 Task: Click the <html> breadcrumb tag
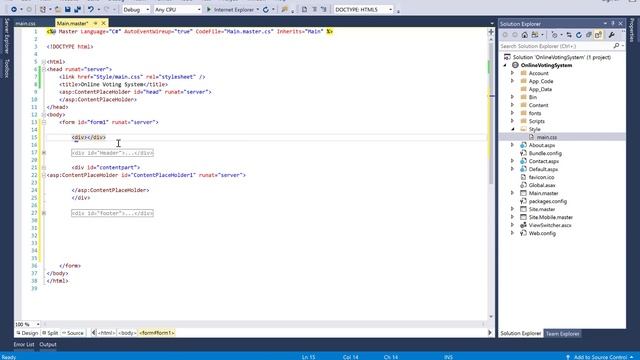(106, 333)
